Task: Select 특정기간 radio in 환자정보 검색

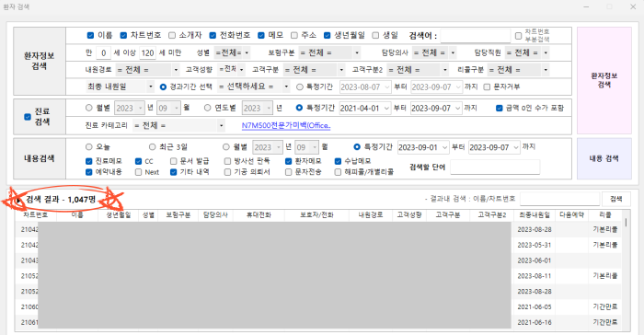Action: [x=300, y=87]
